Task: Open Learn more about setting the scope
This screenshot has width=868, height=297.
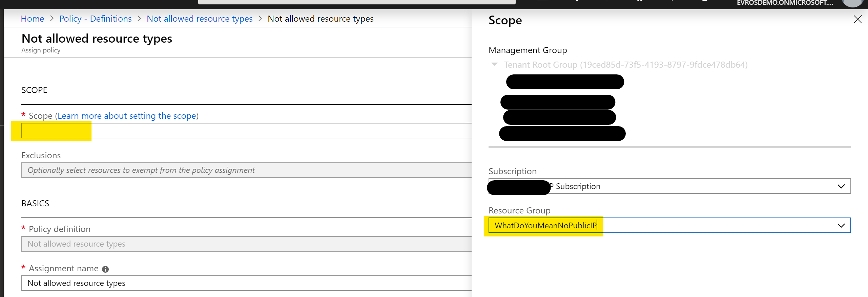Action: [127, 116]
